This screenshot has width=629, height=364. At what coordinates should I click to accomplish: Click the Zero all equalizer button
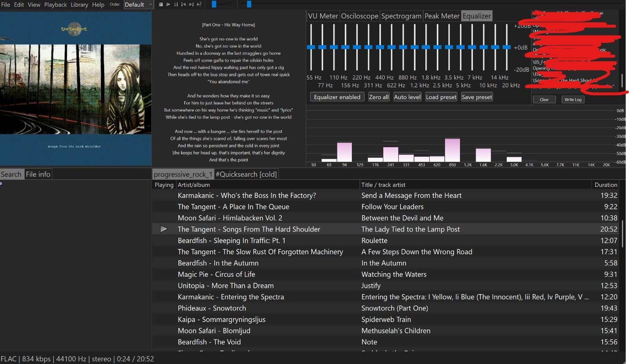379,97
